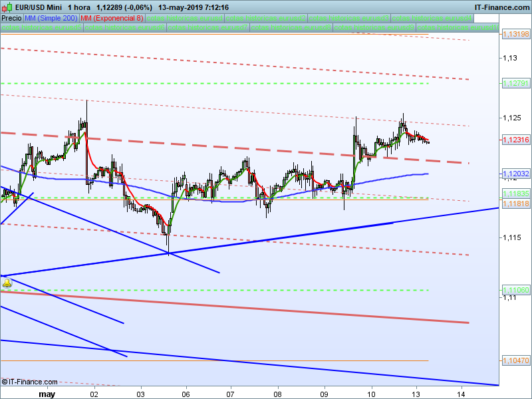Select the 'cotas historicas eurusd8' label
Image resolution: width=532 pixels, height=399 pixels.
(x=291, y=27)
